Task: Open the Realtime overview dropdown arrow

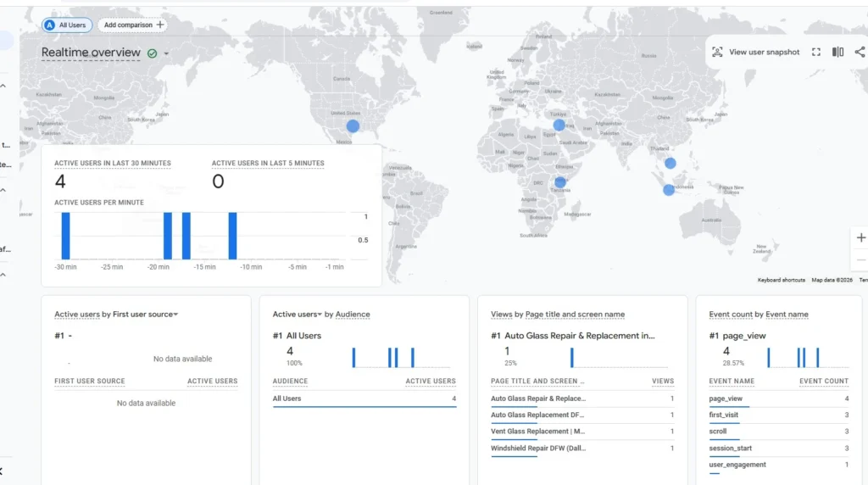Action: coord(166,53)
